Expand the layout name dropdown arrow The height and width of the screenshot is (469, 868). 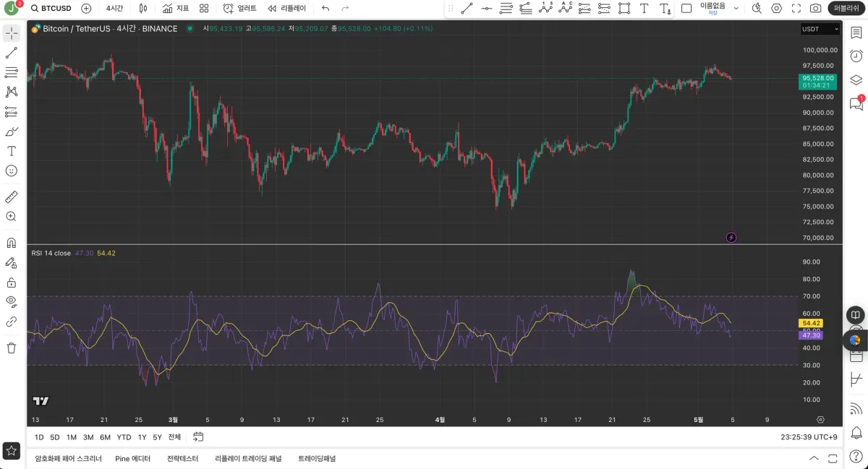coord(736,9)
